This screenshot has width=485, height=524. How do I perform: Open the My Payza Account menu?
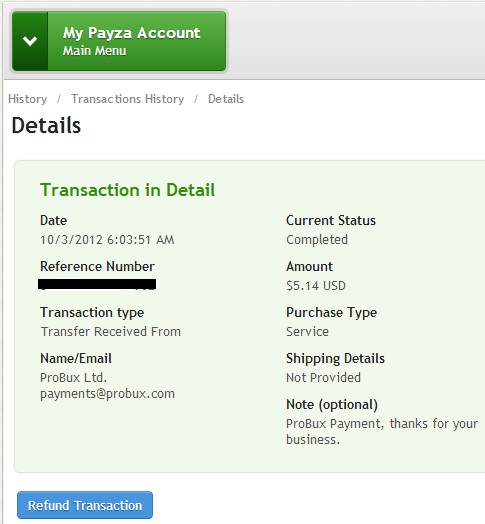(119, 41)
